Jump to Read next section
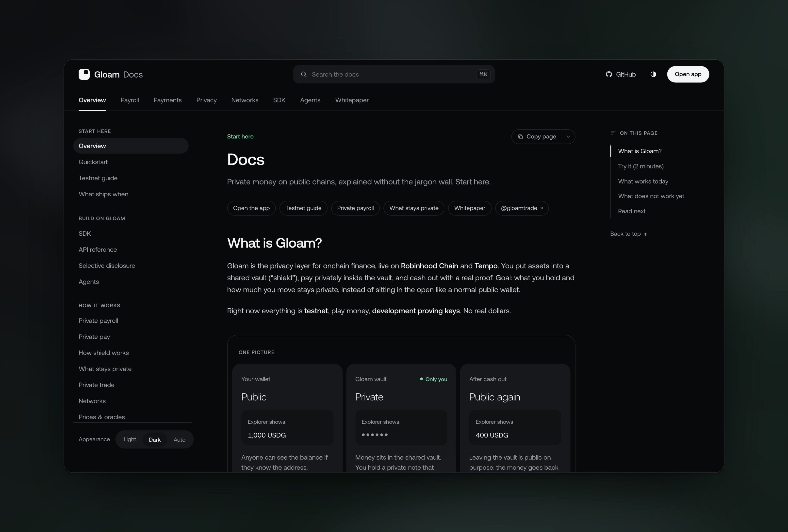Screen dimensions: 788x532 click(631, 211)
